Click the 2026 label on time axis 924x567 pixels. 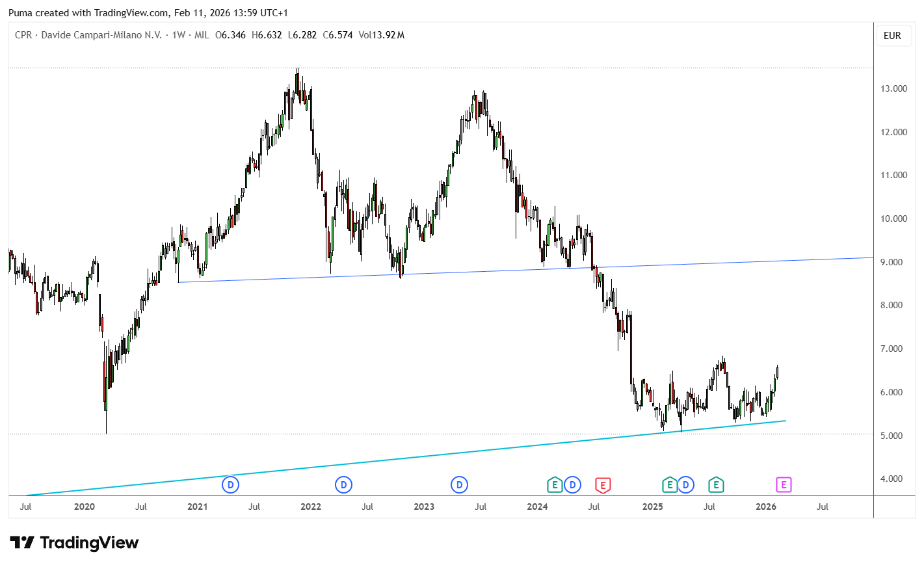766,507
